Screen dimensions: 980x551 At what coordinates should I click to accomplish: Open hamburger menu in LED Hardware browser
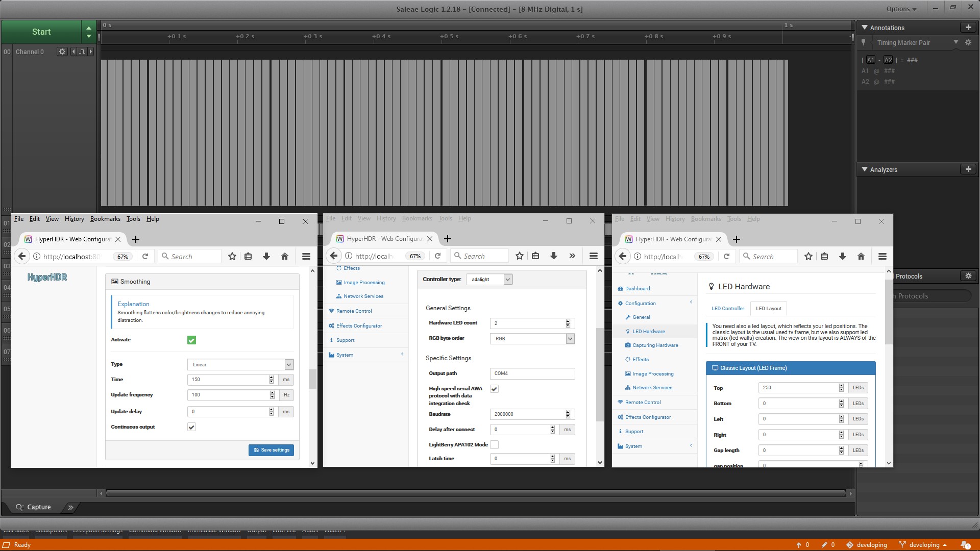(x=882, y=257)
